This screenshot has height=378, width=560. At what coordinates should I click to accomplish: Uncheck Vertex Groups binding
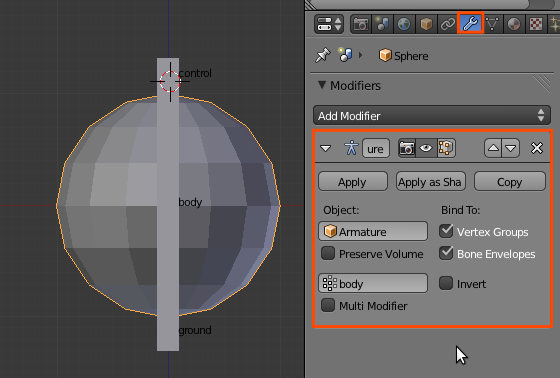click(446, 231)
